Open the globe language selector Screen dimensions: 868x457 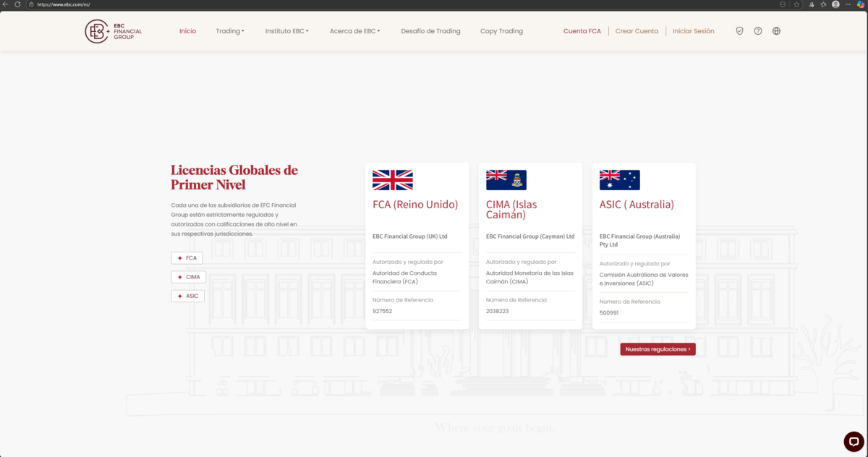coord(776,31)
